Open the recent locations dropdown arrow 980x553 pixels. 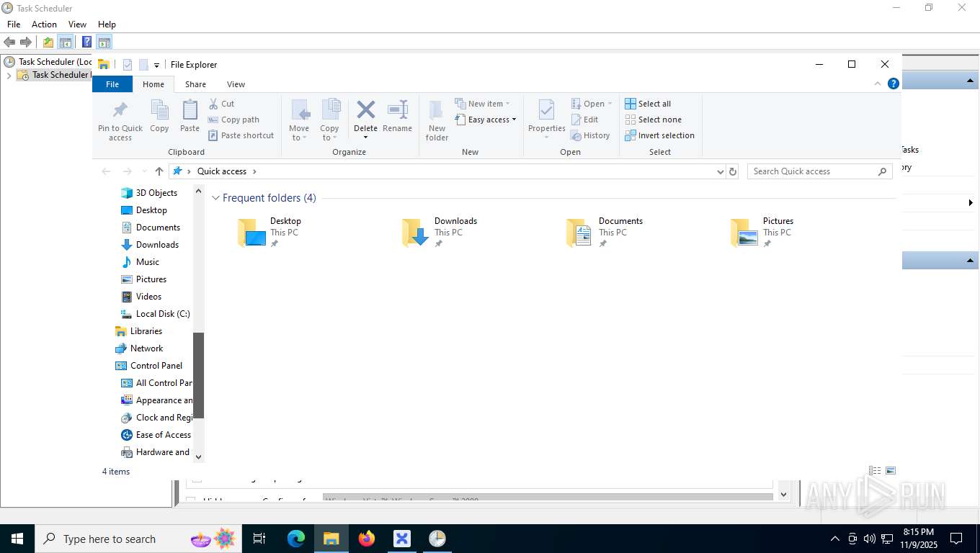pos(144,171)
